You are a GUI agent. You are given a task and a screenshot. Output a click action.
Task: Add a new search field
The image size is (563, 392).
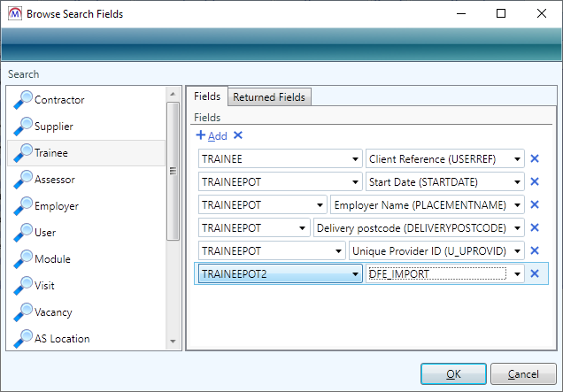(x=212, y=135)
